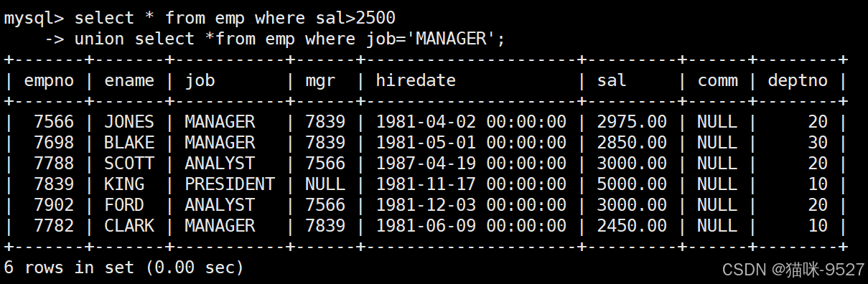Click the 'deptno' column header
This screenshot has height=284, width=868.
point(798,80)
